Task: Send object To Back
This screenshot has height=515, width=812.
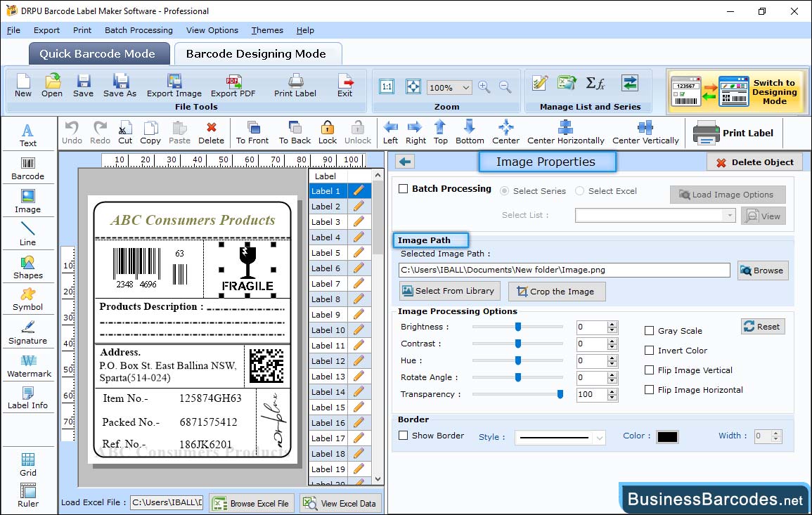Action: (295, 133)
